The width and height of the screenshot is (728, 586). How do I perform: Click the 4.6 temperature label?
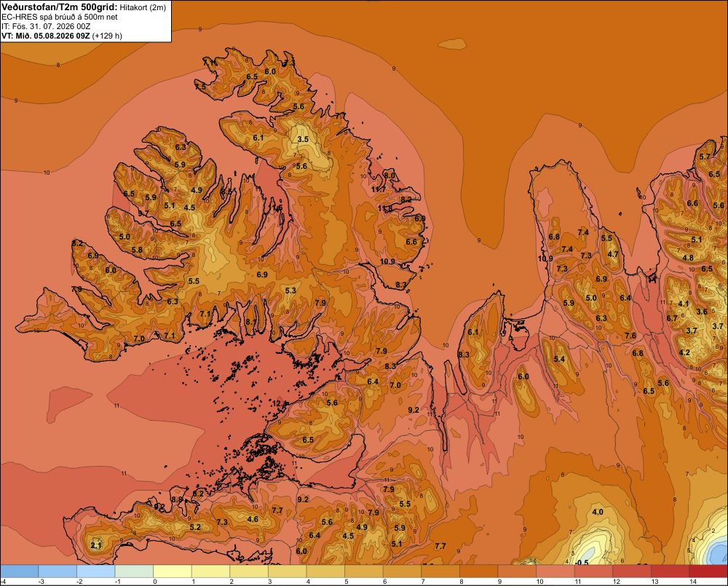[x=253, y=519]
